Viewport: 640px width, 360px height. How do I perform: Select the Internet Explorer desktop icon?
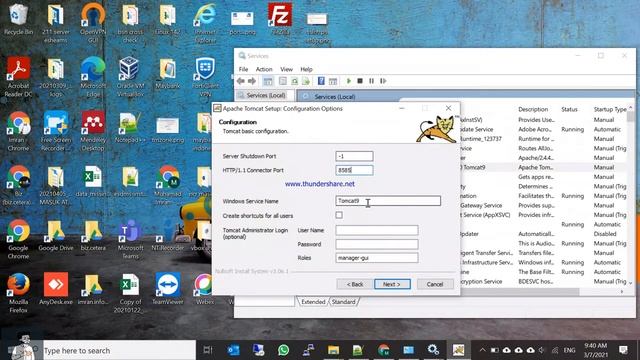[x=205, y=23]
